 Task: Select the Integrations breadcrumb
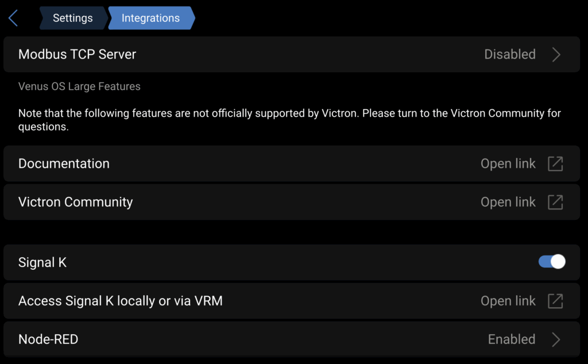[150, 18]
